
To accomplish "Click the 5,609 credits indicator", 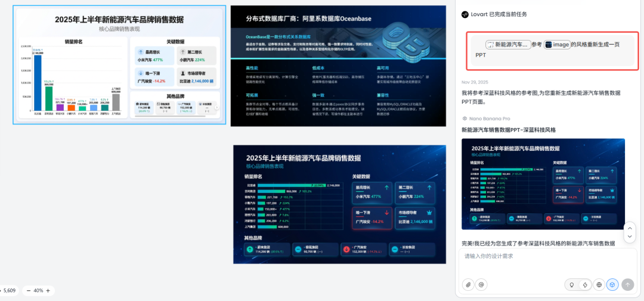I will [8, 291].
